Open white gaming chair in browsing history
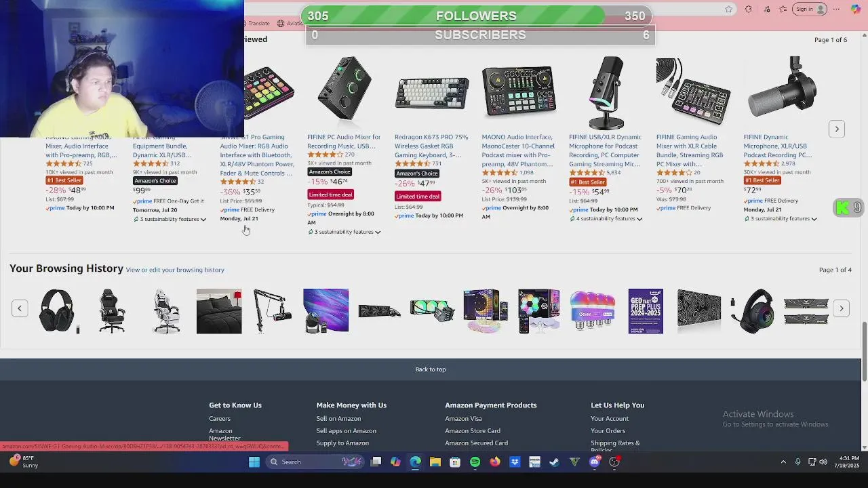This screenshot has width=868, height=488. [x=166, y=311]
